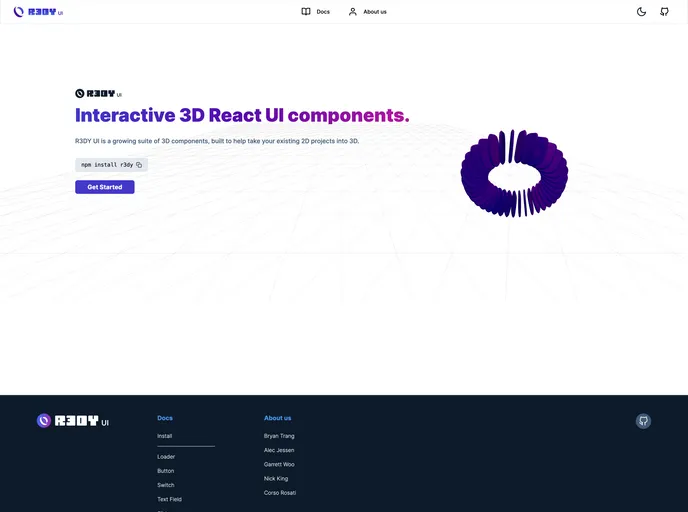Open Bryan Trang in the footer
Image resolution: width=688 pixels, height=512 pixels.
[279, 436]
